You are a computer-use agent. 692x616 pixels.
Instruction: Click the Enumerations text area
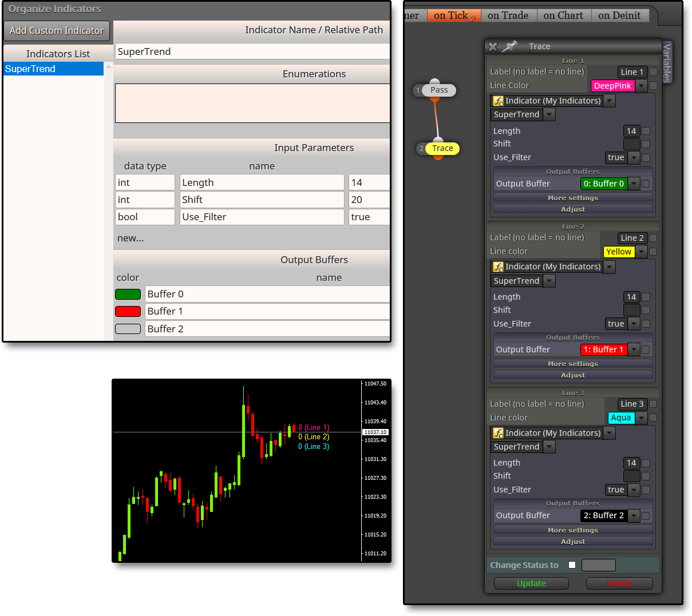click(252, 103)
